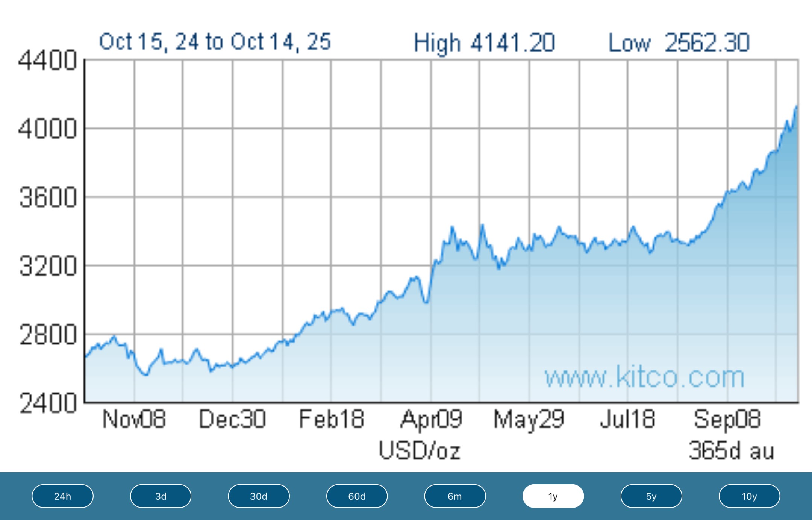The image size is (812, 520).
Task: Click the www.kitco.com watermark link
Action: click(x=644, y=377)
